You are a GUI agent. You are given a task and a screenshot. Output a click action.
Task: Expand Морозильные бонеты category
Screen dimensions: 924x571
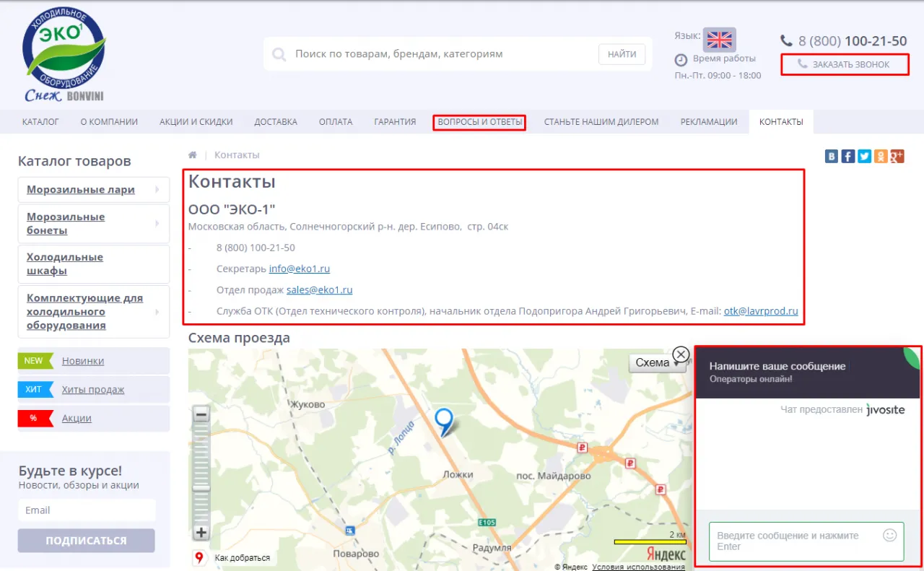(x=157, y=224)
